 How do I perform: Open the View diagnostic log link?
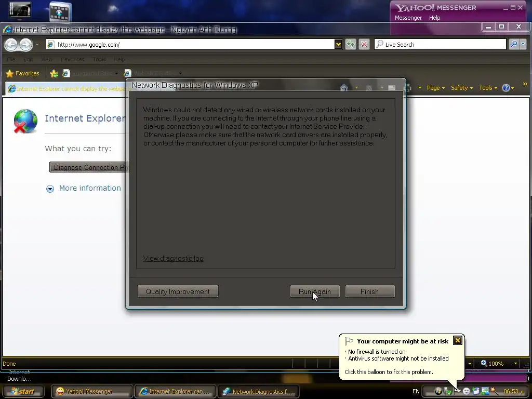[x=174, y=259]
